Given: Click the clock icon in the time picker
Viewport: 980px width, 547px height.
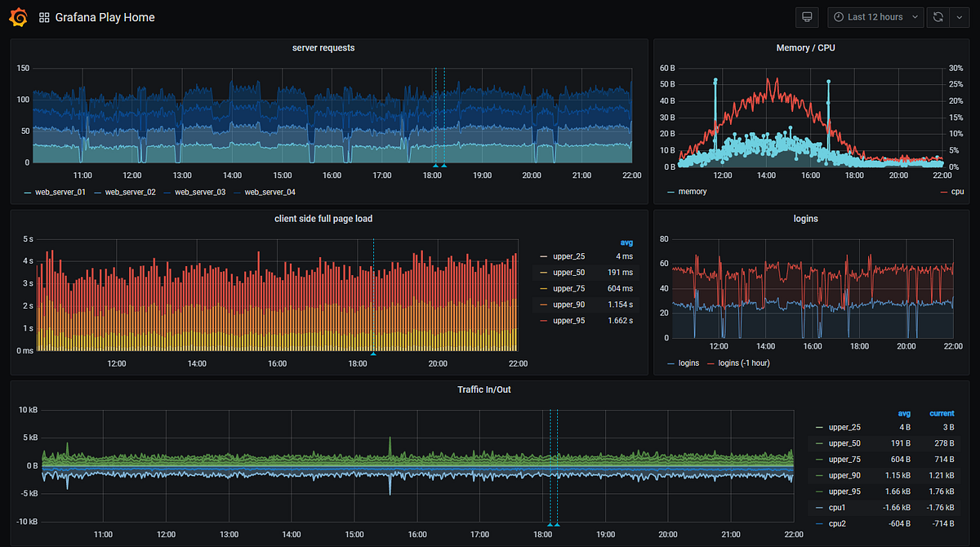Looking at the screenshot, I should coord(837,16).
